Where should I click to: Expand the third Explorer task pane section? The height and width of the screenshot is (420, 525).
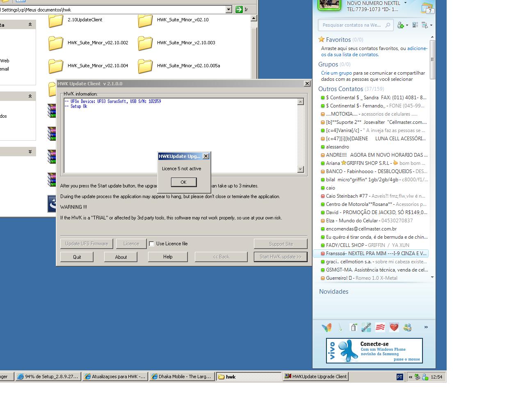click(x=30, y=151)
